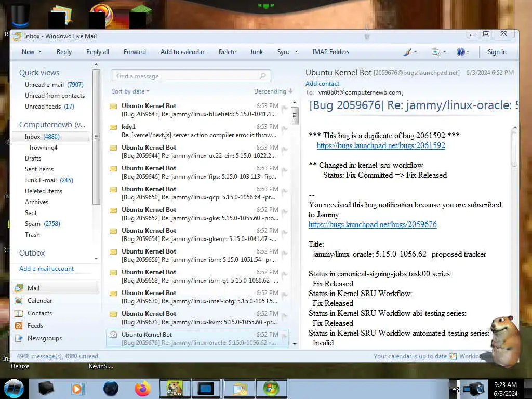Click folder pane scroll up arrow
This screenshot has height=399, width=532.
point(96,64)
